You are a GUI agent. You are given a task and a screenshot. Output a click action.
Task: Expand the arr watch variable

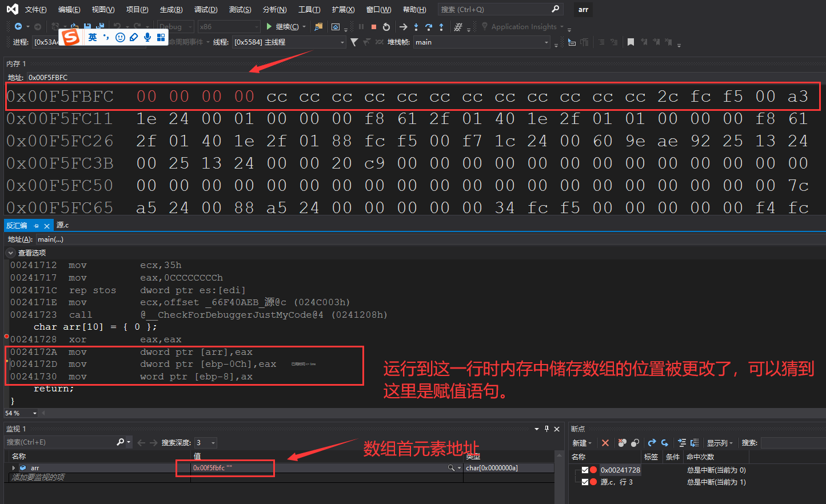[x=13, y=468]
